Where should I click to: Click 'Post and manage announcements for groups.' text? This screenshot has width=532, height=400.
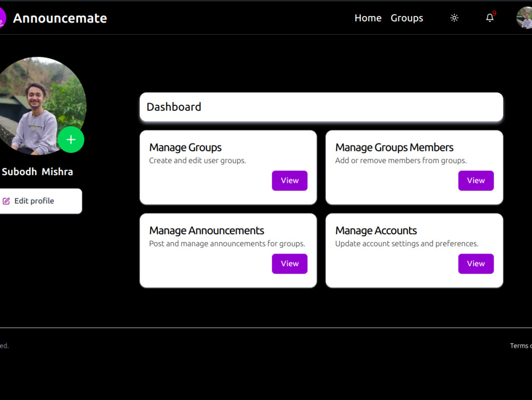pyautogui.click(x=227, y=244)
